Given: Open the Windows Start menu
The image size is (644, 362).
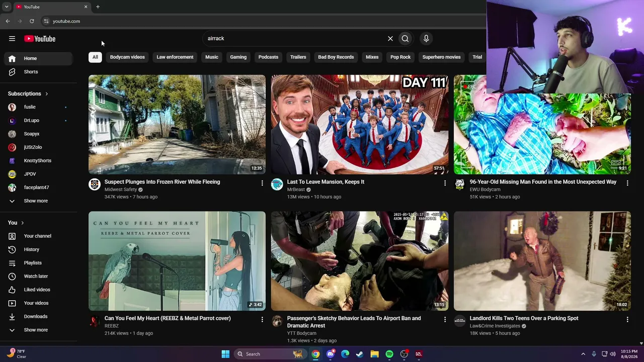Looking at the screenshot, I should [x=225, y=354].
